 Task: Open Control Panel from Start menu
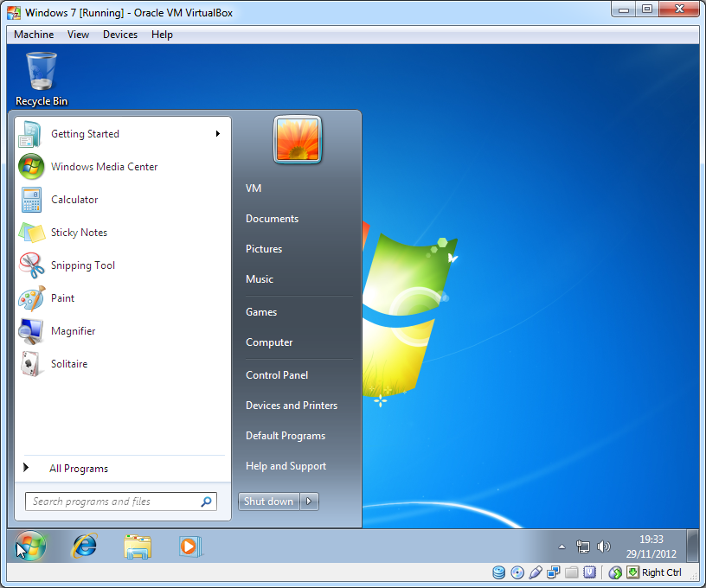pos(277,375)
